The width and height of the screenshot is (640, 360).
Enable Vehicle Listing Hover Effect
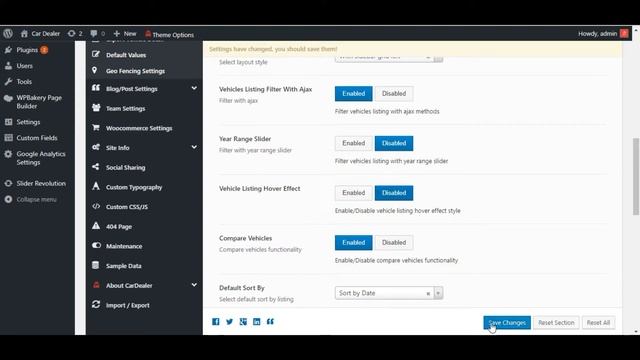click(353, 193)
